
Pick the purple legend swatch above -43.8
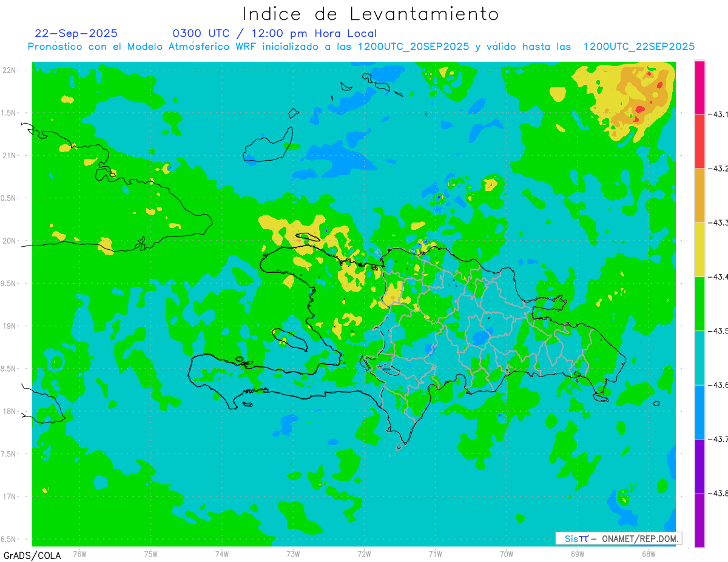[699, 466]
